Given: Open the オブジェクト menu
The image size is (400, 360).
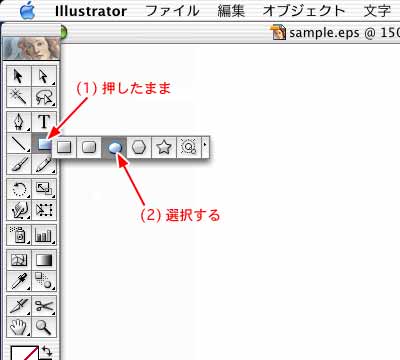Looking at the screenshot, I should 304,11.
